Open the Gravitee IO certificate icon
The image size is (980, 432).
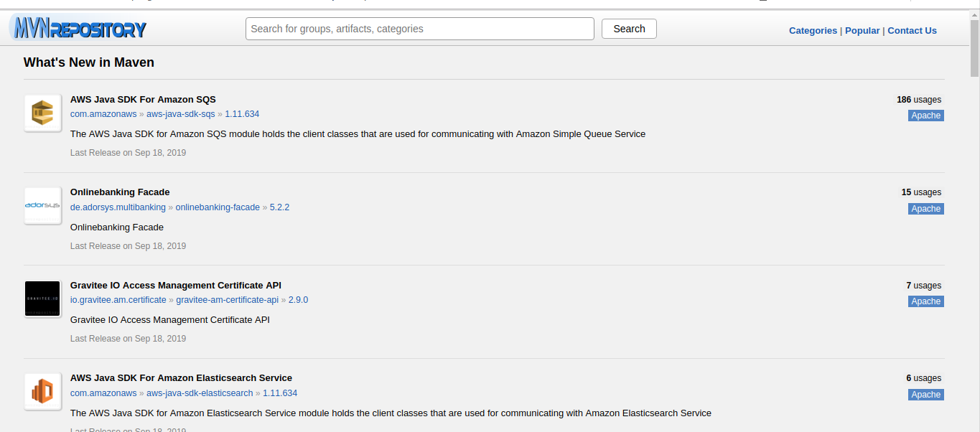coord(42,299)
